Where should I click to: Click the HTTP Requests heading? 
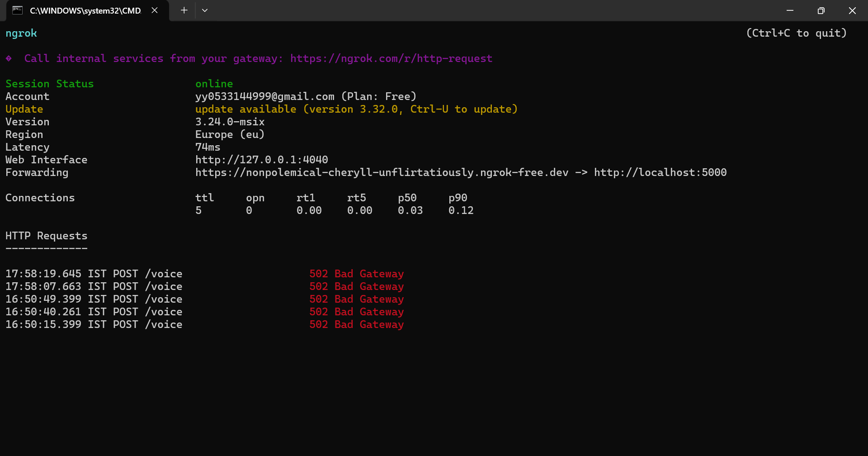tap(46, 236)
